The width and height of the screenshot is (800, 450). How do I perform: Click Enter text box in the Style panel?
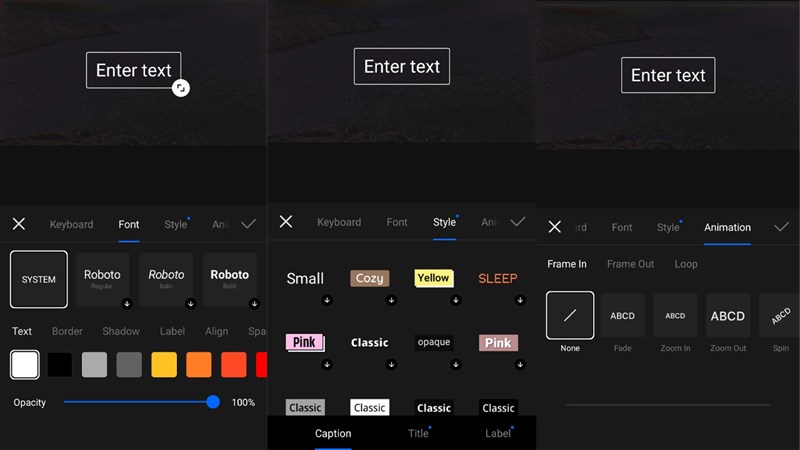(402, 66)
